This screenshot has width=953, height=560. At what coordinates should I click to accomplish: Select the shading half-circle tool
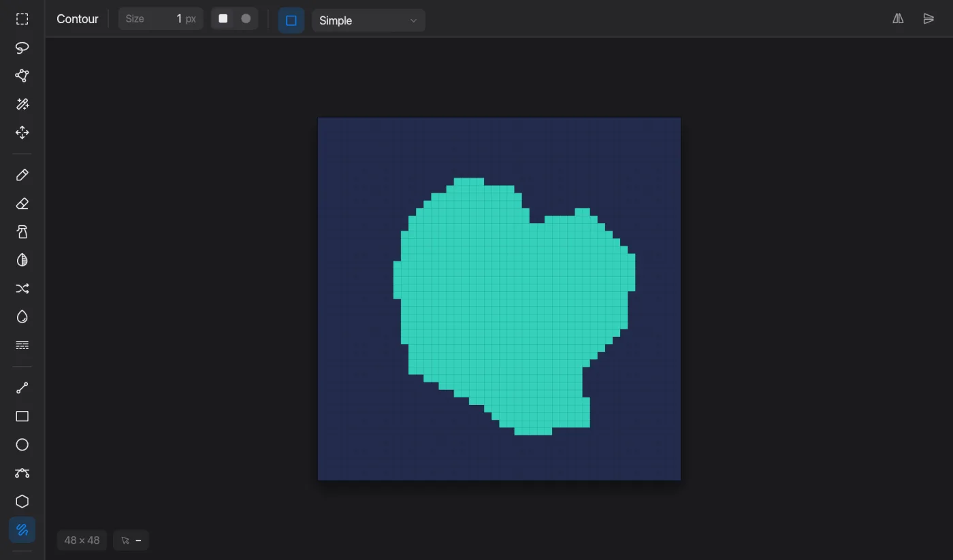pyautogui.click(x=22, y=260)
